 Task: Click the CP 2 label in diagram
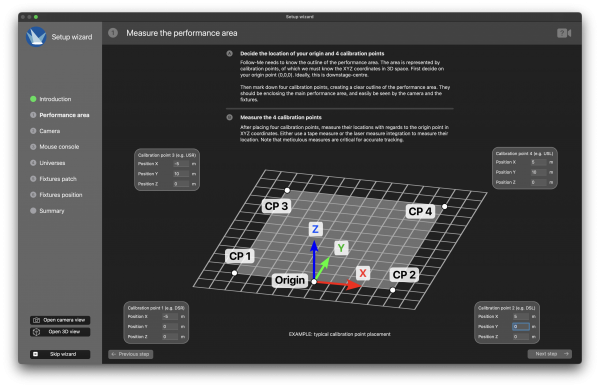point(404,275)
